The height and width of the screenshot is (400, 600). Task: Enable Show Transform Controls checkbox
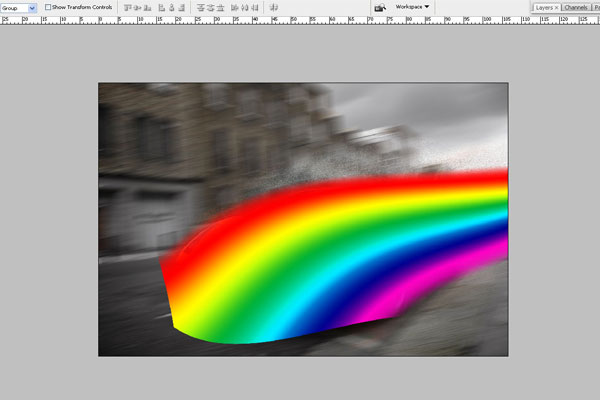[x=48, y=7]
